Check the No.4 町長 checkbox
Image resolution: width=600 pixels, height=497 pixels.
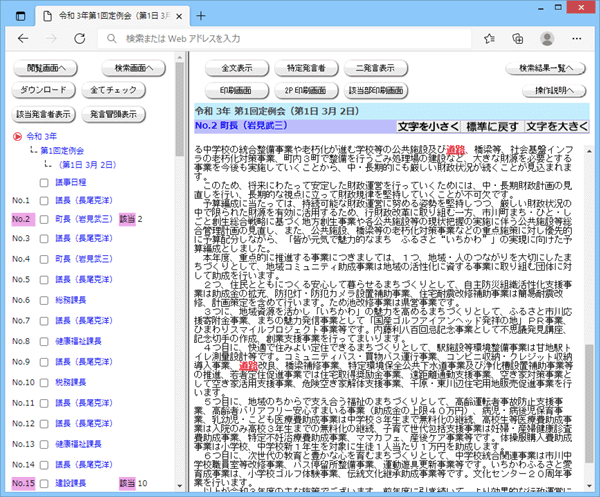coord(44,259)
